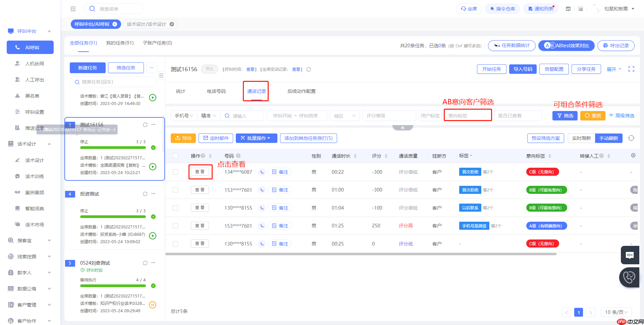
Task: Check the row with duration 01:00
Action: (175, 190)
